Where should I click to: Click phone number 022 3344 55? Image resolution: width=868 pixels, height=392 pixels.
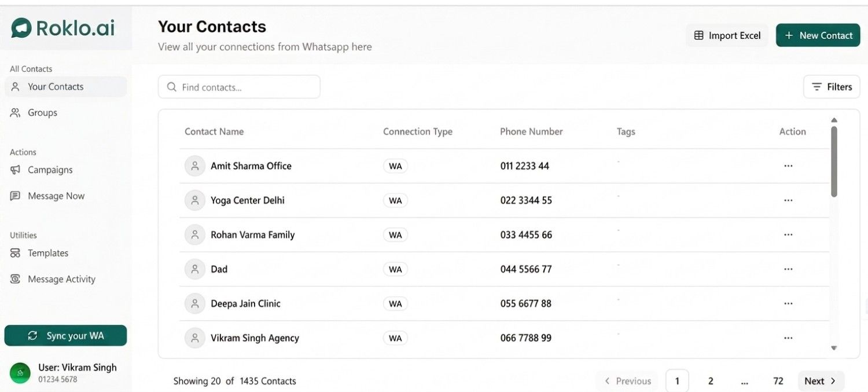pyautogui.click(x=526, y=200)
